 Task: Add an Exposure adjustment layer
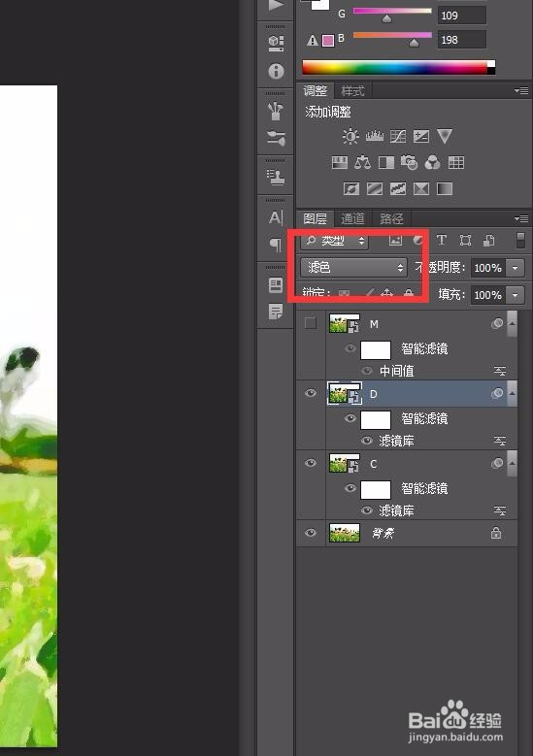[x=421, y=137]
